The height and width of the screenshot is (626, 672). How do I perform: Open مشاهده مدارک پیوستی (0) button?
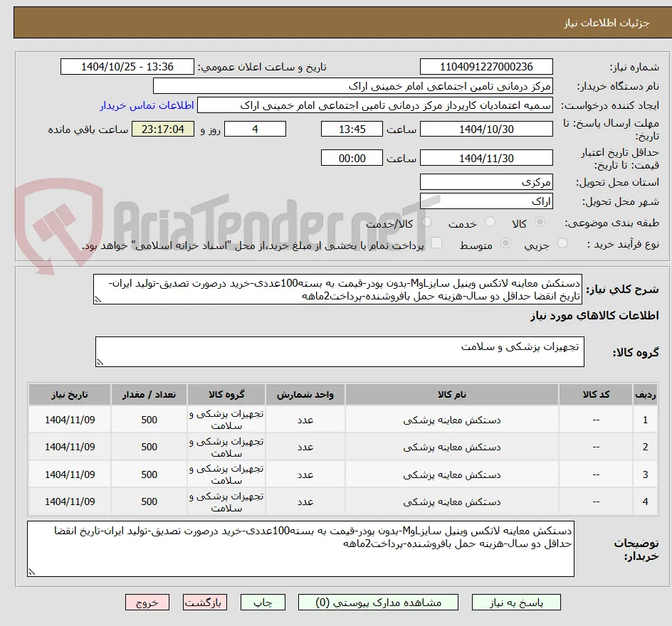click(x=378, y=603)
